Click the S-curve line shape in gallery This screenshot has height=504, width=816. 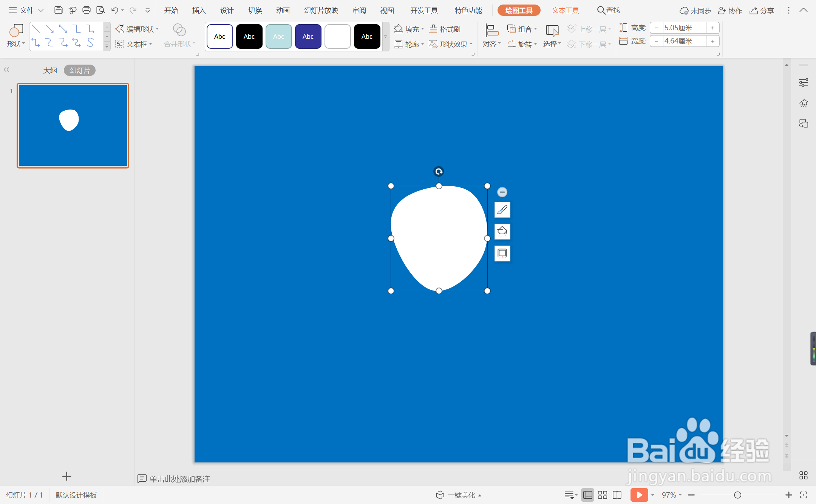pyautogui.click(x=90, y=43)
